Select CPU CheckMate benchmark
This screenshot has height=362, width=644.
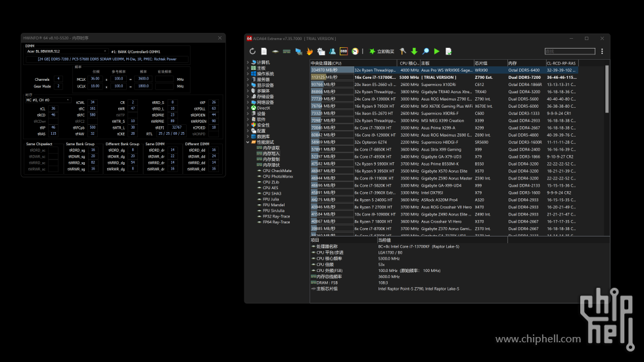pyautogui.click(x=277, y=171)
